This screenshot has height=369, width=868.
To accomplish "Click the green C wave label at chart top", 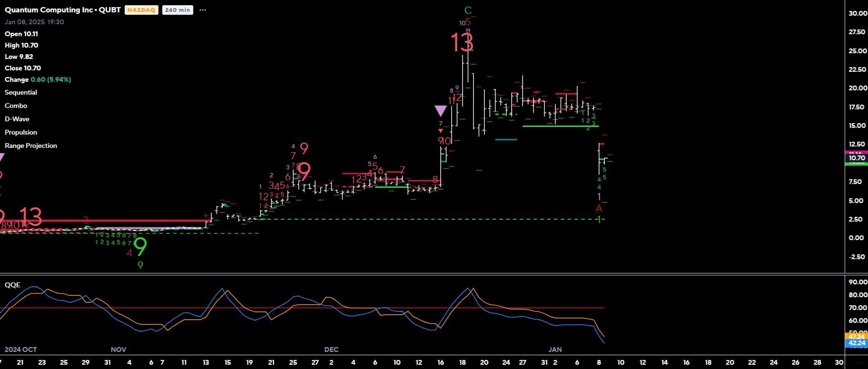I will click(468, 10).
